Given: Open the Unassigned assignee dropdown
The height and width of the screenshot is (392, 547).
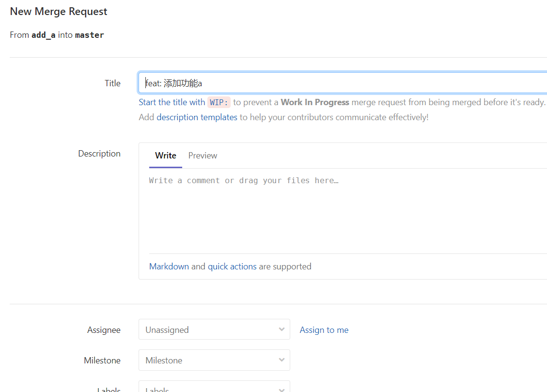Looking at the screenshot, I should coord(214,329).
